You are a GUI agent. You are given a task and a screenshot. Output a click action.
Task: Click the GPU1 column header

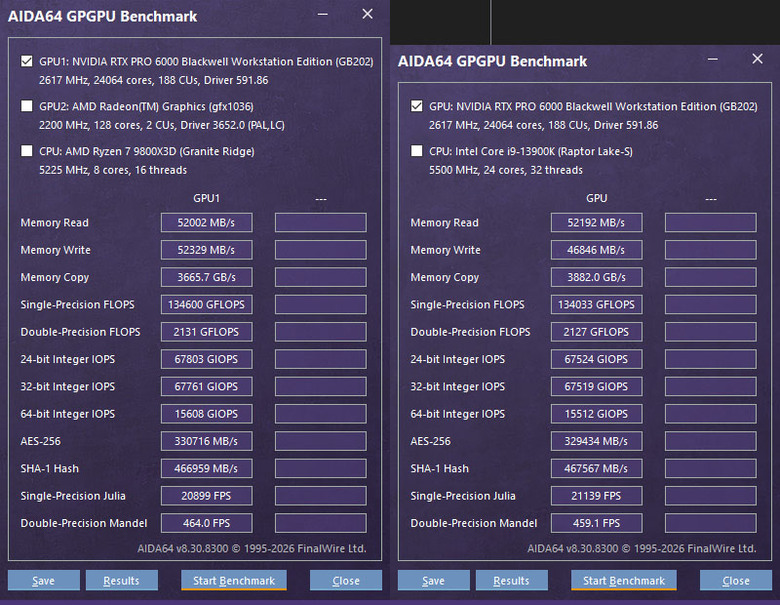[x=206, y=198]
